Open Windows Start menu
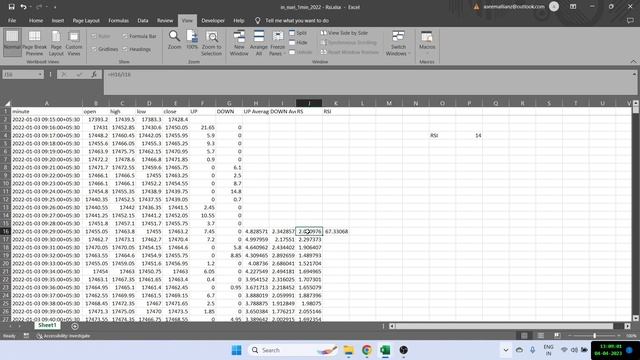 pyautogui.click(x=236, y=350)
